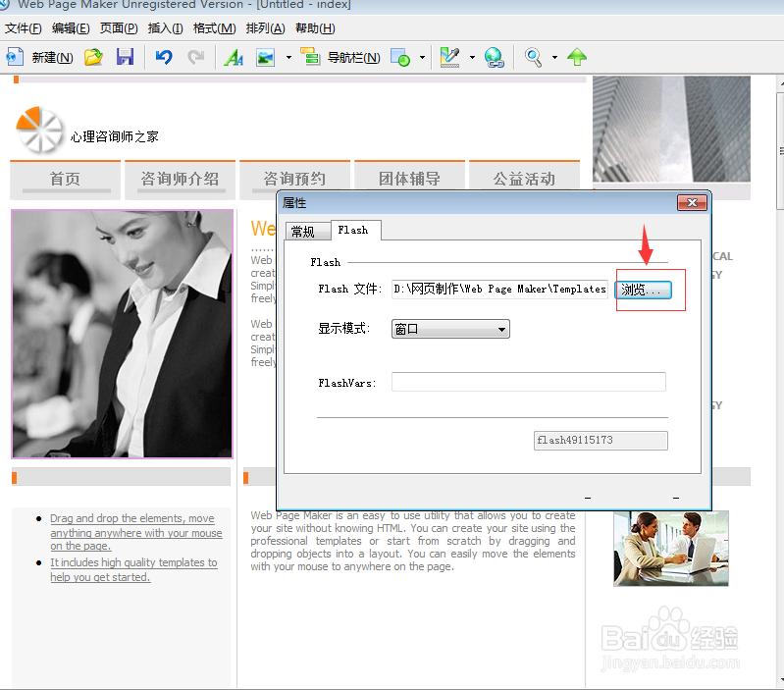The image size is (784, 690).
Task: Undo the last action
Action: pyautogui.click(x=164, y=57)
